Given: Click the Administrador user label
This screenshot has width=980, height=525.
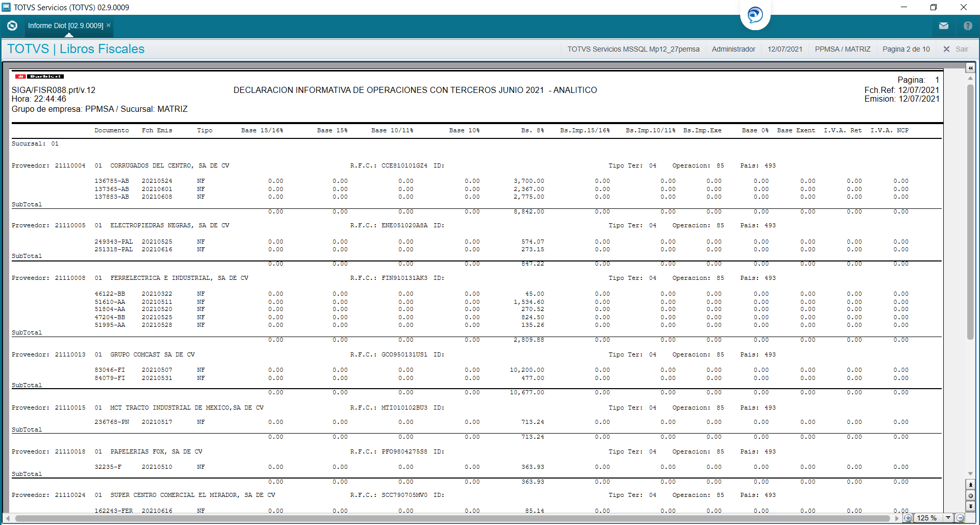Looking at the screenshot, I should coord(733,49).
